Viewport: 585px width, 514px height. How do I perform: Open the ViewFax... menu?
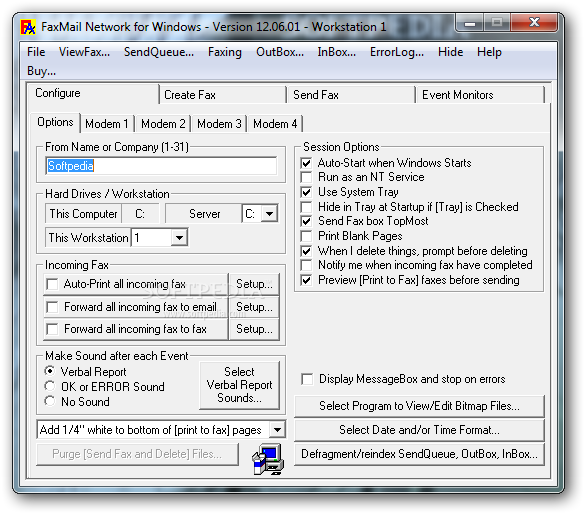(84, 52)
